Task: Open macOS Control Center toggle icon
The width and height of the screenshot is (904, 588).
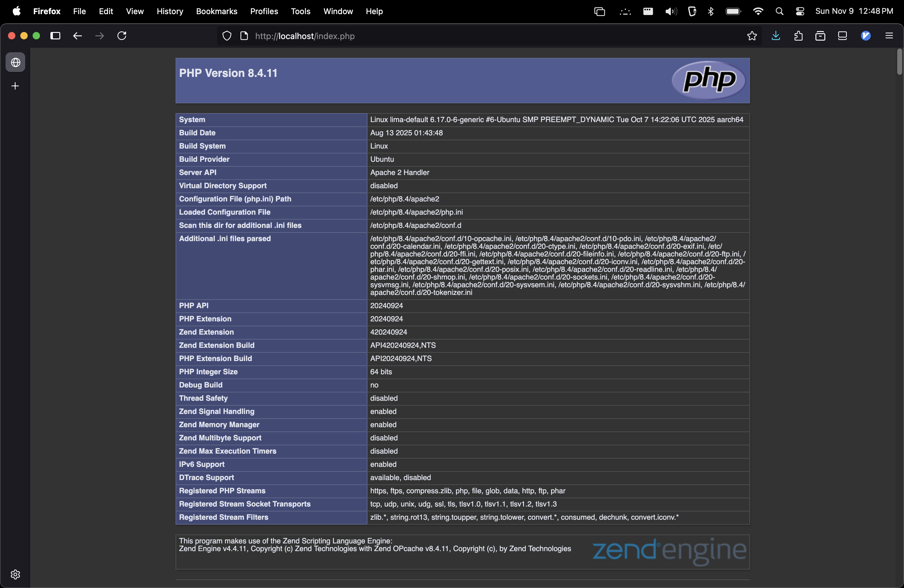Action: tap(800, 11)
